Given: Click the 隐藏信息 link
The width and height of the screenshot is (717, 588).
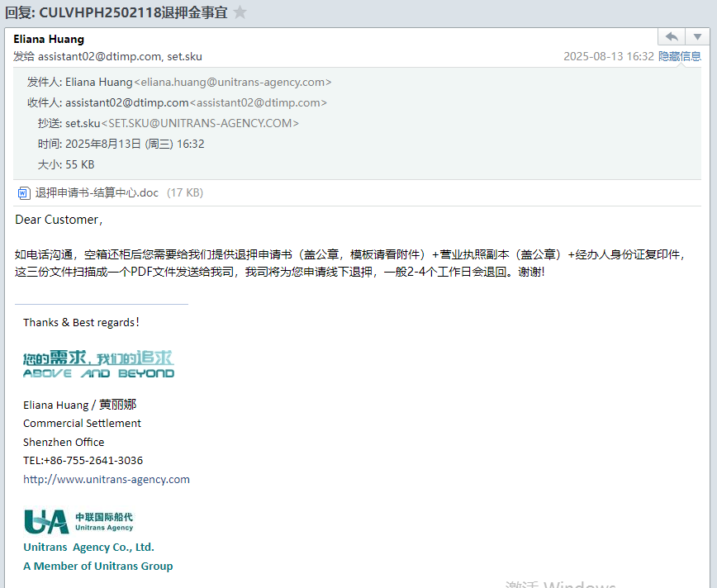Looking at the screenshot, I should [680, 56].
